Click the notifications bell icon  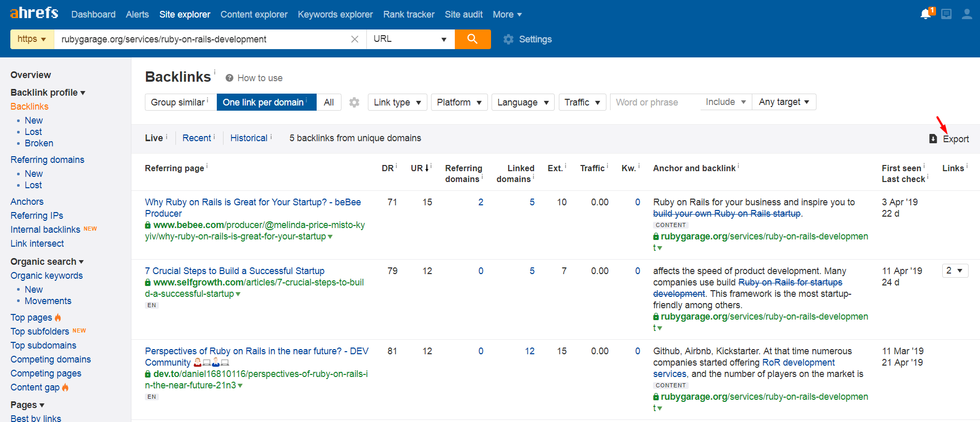pos(925,14)
